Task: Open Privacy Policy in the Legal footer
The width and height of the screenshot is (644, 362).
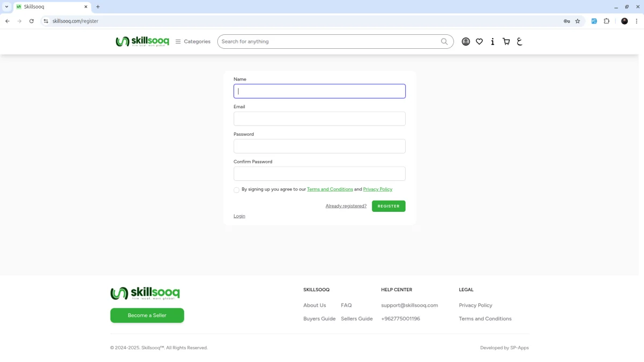Action: [475, 305]
